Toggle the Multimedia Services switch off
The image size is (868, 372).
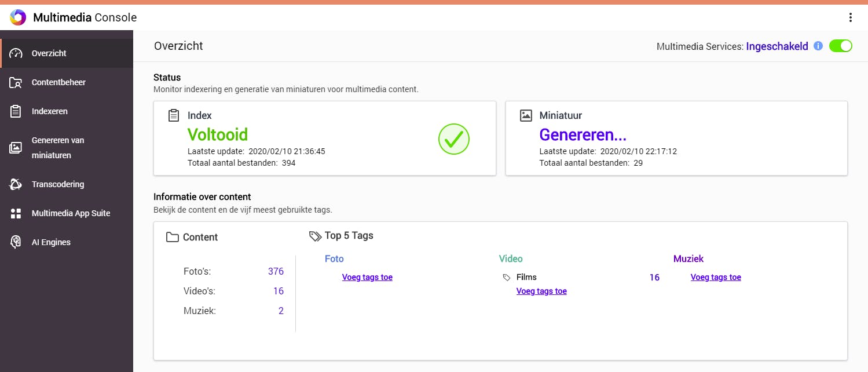[840, 46]
